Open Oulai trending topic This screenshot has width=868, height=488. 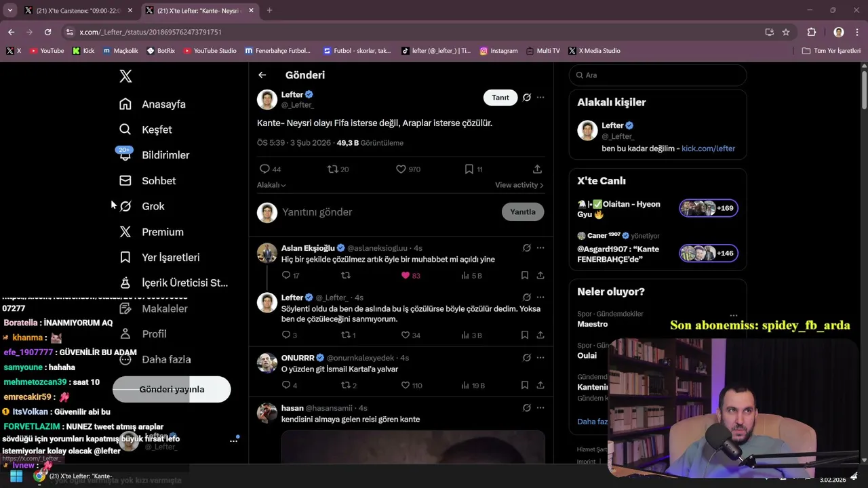point(587,355)
